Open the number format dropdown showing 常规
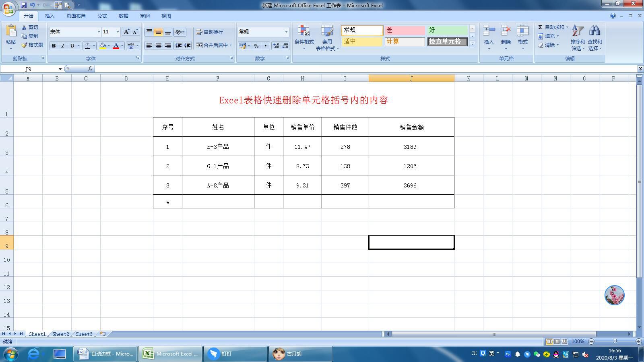The image size is (644, 362). click(287, 32)
